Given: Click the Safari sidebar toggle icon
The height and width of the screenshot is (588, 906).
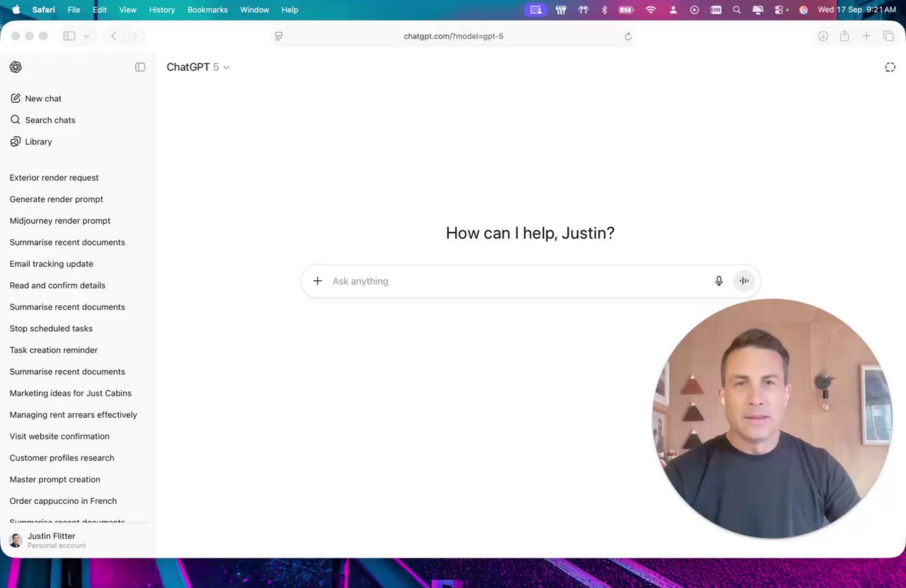Looking at the screenshot, I should coord(69,36).
